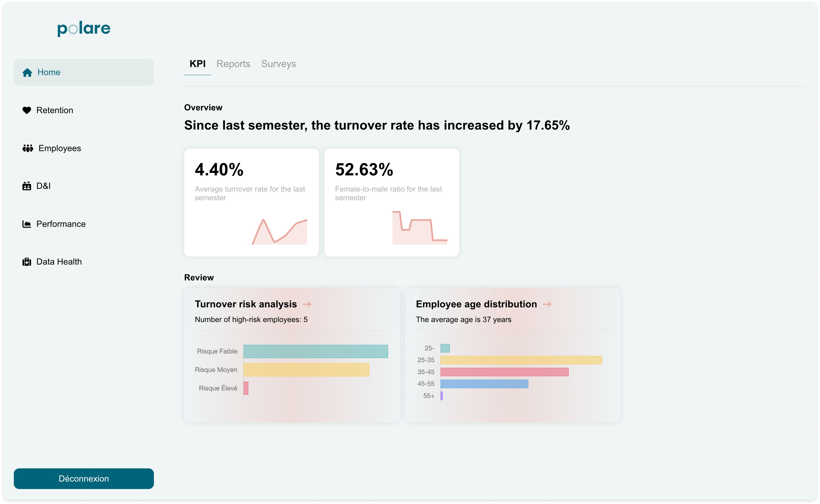
Task: Click the Employees people icon
Action: point(28,148)
